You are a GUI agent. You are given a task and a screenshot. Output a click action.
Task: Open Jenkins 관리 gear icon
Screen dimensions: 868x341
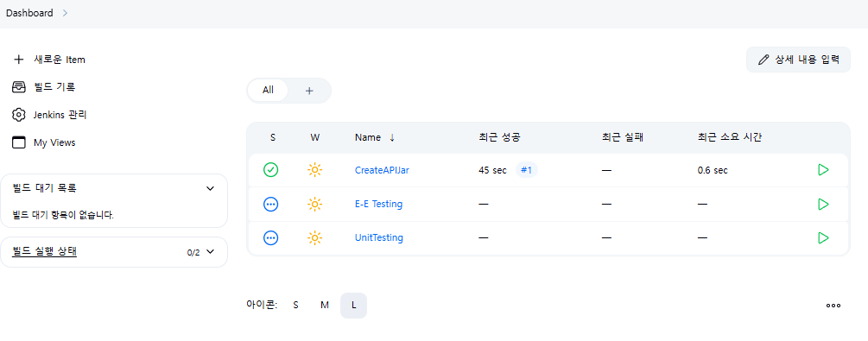pyautogui.click(x=19, y=115)
